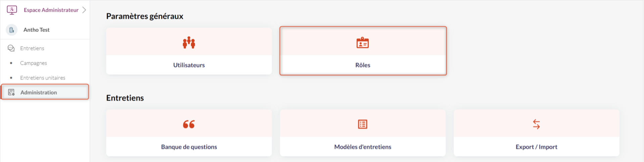Click the Rôles ID badge icon

tap(362, 43)
